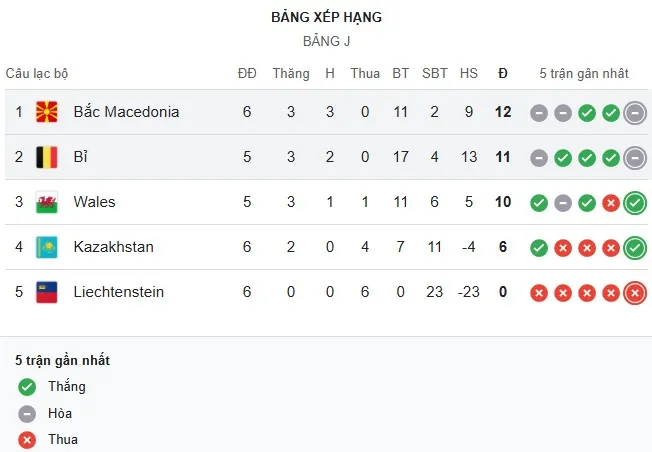Image resolution: width=652 pixels, height=452 pixels.
Task: Click the HS goal difference header
Action: pos(469,73)
